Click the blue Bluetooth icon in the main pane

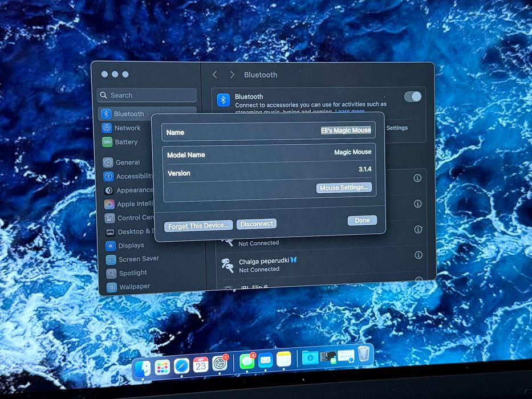(224, 100)
